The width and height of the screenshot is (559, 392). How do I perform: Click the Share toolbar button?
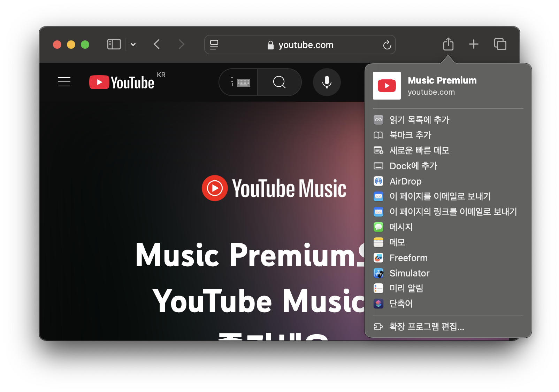pyautogui.click(x=448, y=44)
